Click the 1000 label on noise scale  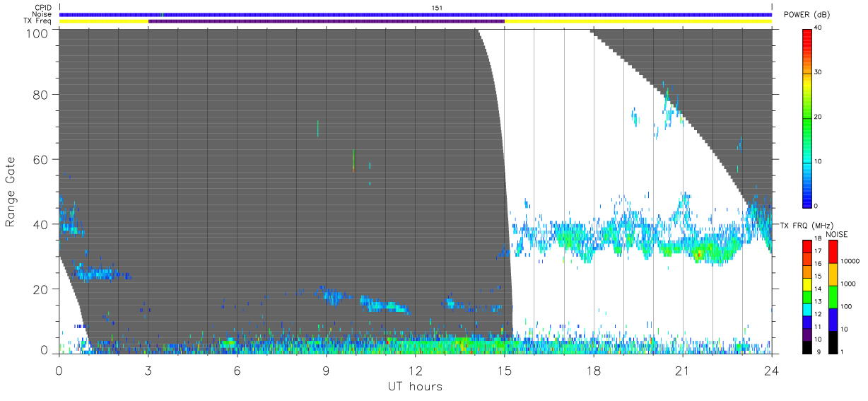[x=847, y=284]
